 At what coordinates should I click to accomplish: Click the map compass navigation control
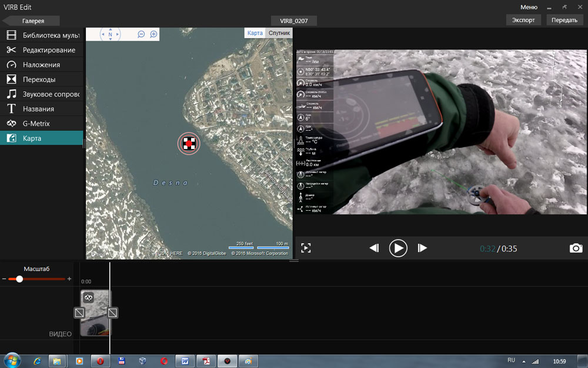point(110,34)
